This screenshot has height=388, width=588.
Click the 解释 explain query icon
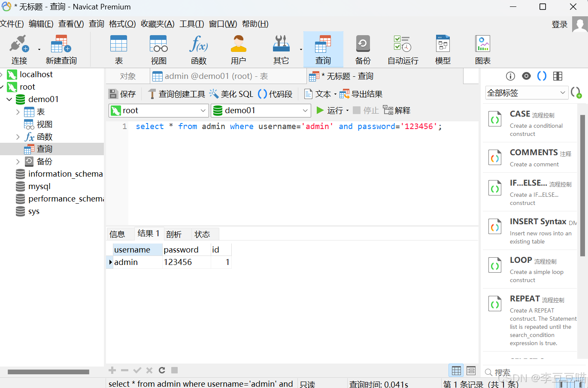(396, 110)
